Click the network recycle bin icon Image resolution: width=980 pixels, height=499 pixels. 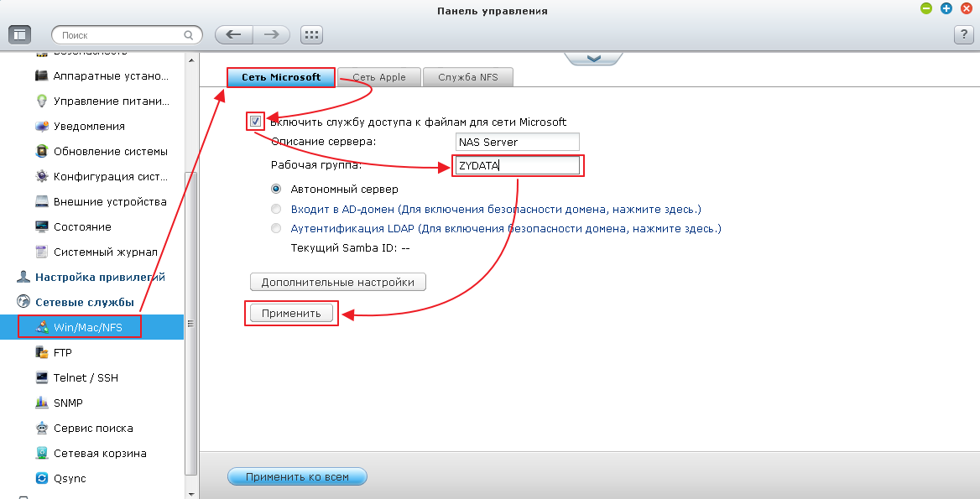pyautogui.click(x=41, y=454)
